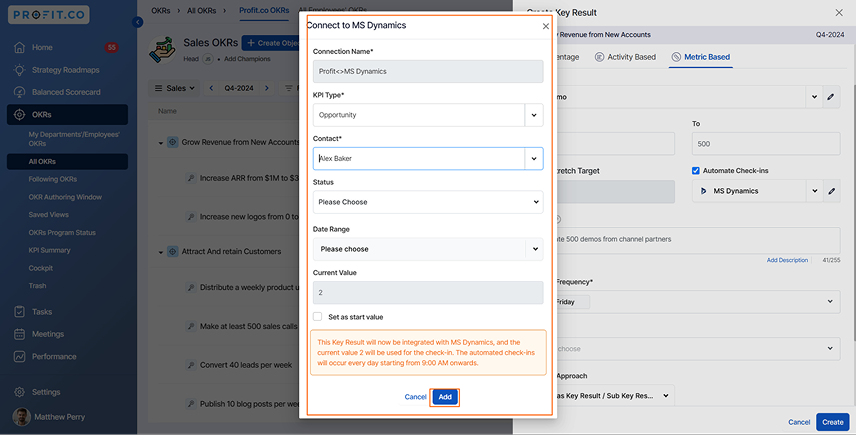Click the Profit.co OKRs tab
Screen dimensions: 856x435
point(264,10)
